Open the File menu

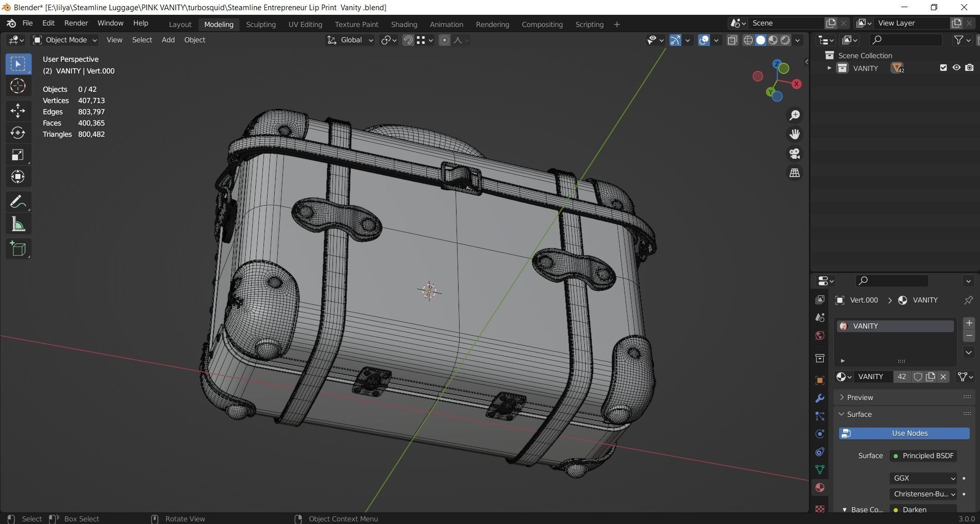pyautogui.click(x=28, y=23)
